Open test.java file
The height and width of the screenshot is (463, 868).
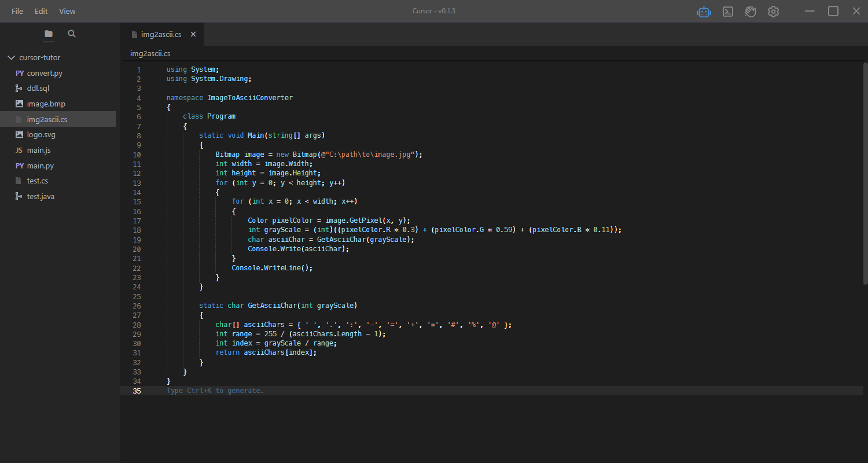tap(41, 197)
